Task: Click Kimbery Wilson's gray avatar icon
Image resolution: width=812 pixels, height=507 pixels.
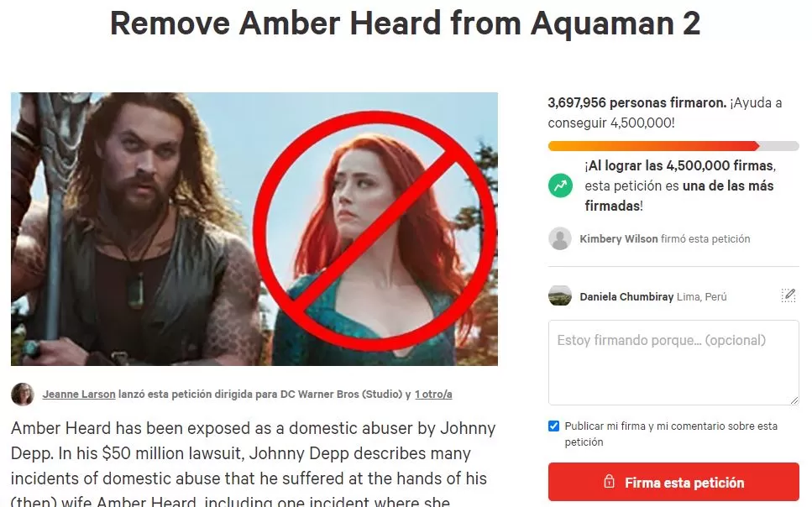Action: [x=560, y=238]
